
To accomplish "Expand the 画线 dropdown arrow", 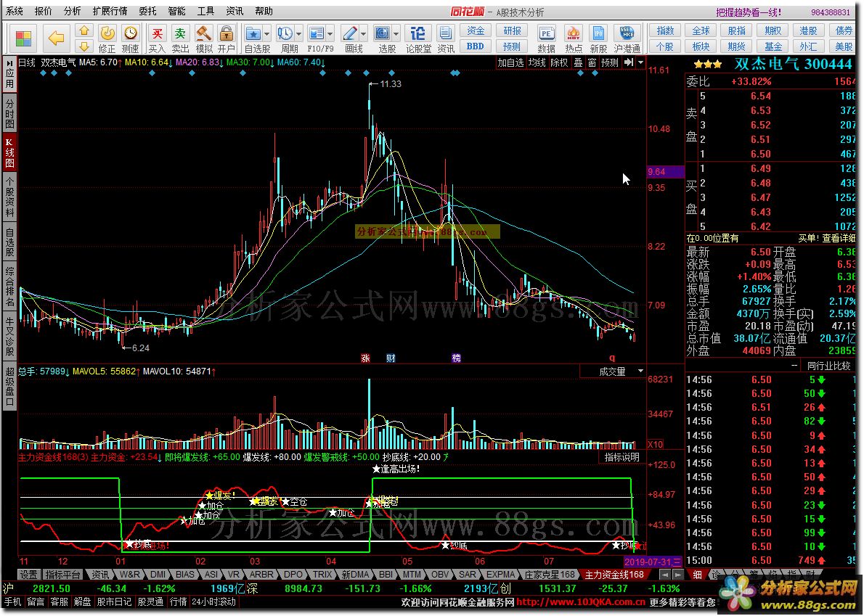I will (x=364, y=33).
